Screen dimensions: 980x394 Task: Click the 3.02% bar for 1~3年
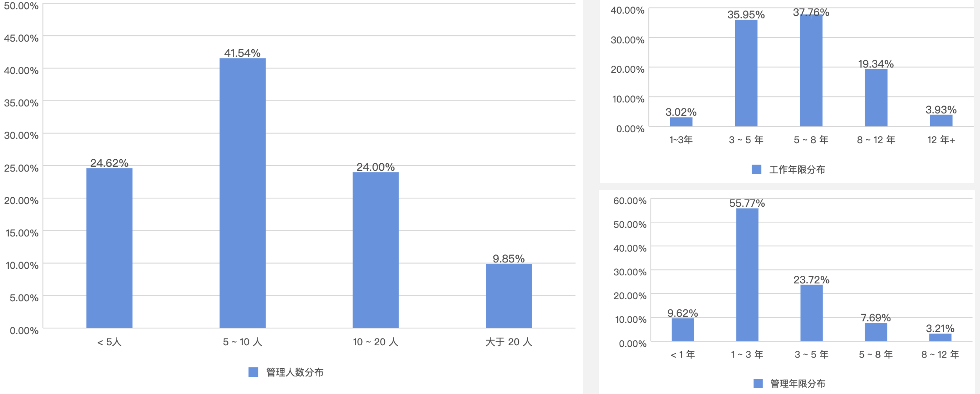tap(681, 122)
